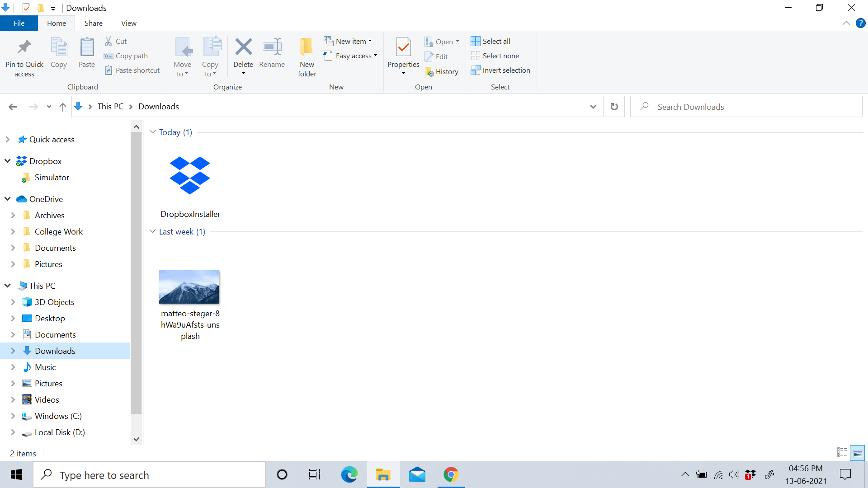Select the Simulator folder under Dropbox

52,178
